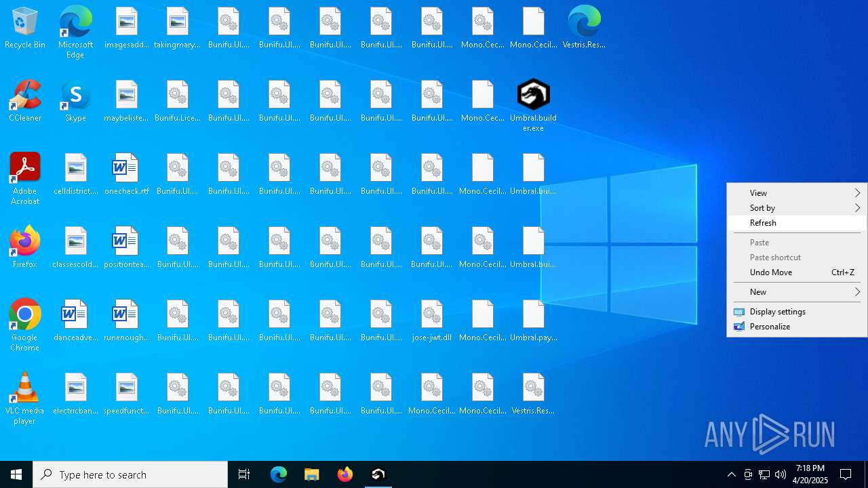This screenshot has height=488, width=868.
Task: Select the Microsoft Edge desktop shortcut
Action: click(75, 32)
